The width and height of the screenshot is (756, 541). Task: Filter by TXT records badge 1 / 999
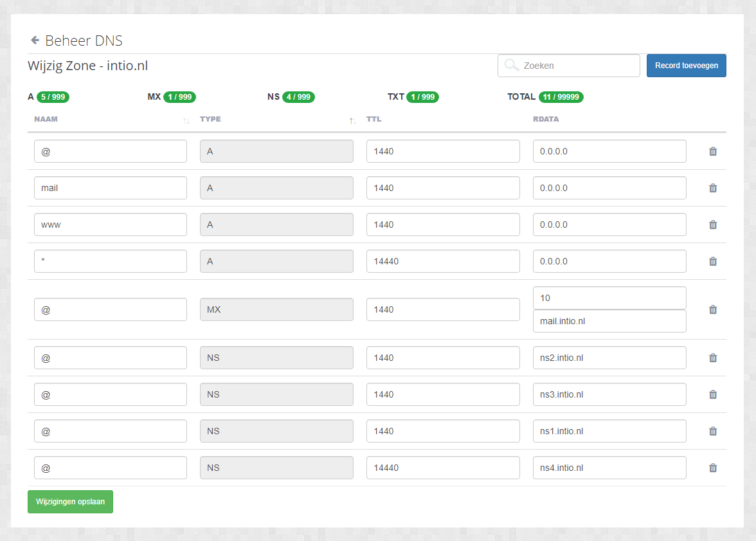[423, 97]
